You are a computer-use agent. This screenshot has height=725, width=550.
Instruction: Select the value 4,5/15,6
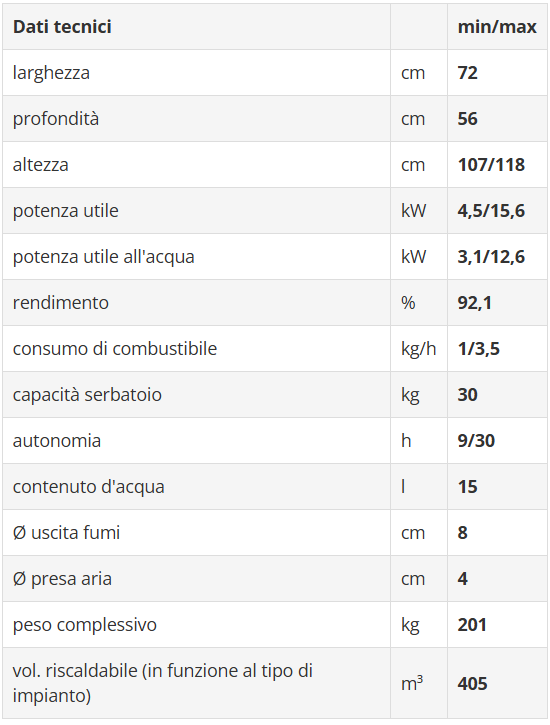coord(491,211)
